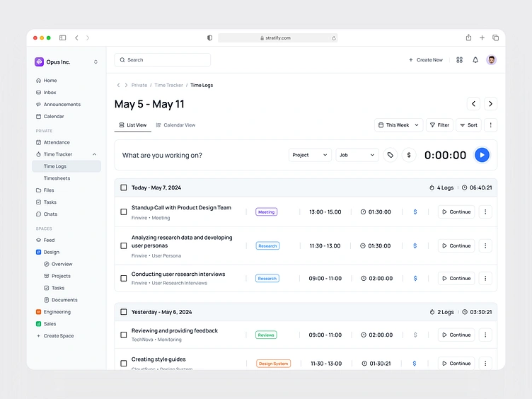The image size is (532, 399).
Task: Go to the next week with the right arrow
Action: point(490,104)
